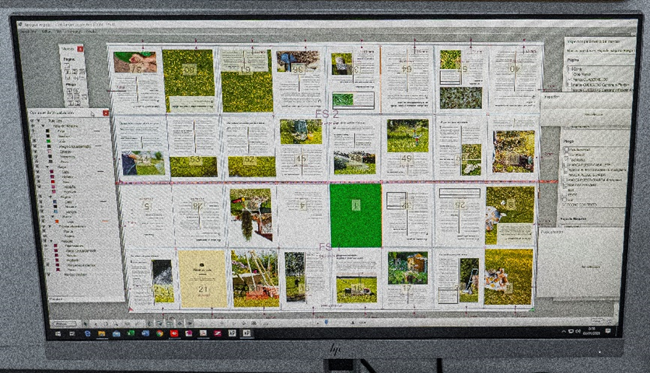Close the small floating marks panel
This screenshot has height=373, width=650.
tap(80, 49)
